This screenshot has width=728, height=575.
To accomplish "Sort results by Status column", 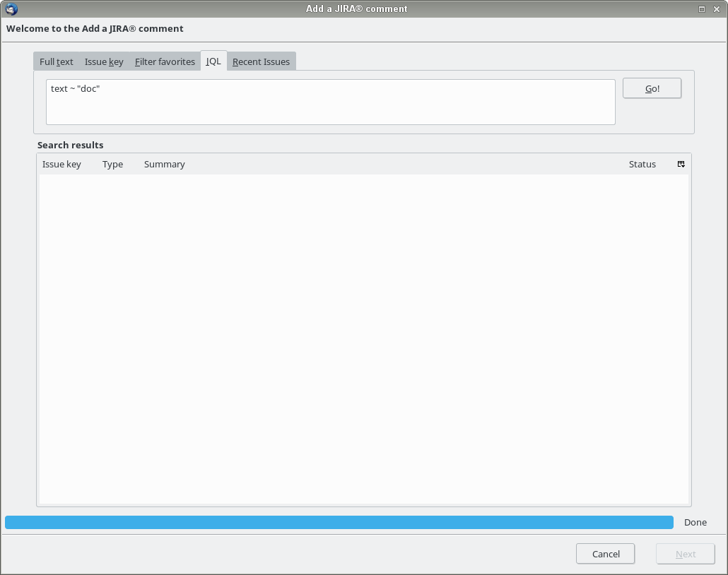I will pyautogui.click(x=642, y=165).
